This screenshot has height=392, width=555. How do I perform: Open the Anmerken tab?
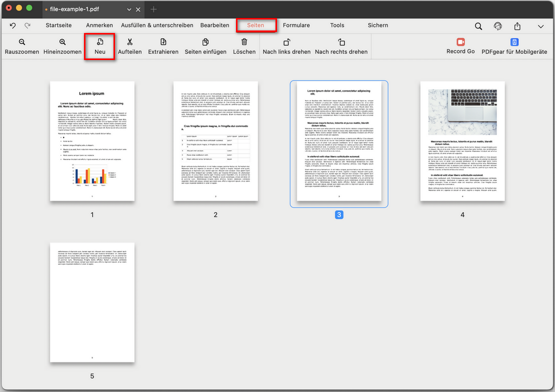pos(98,25)
